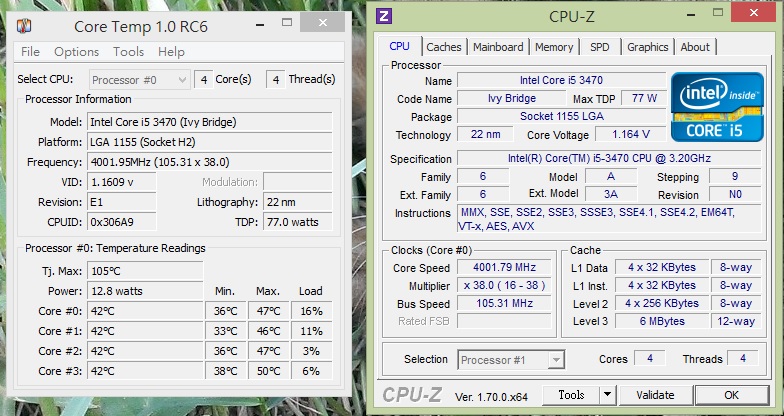The width and height of the screenshot is (784, 416).
Task: Click the Ext. Model value 3A
Action: 610,194
